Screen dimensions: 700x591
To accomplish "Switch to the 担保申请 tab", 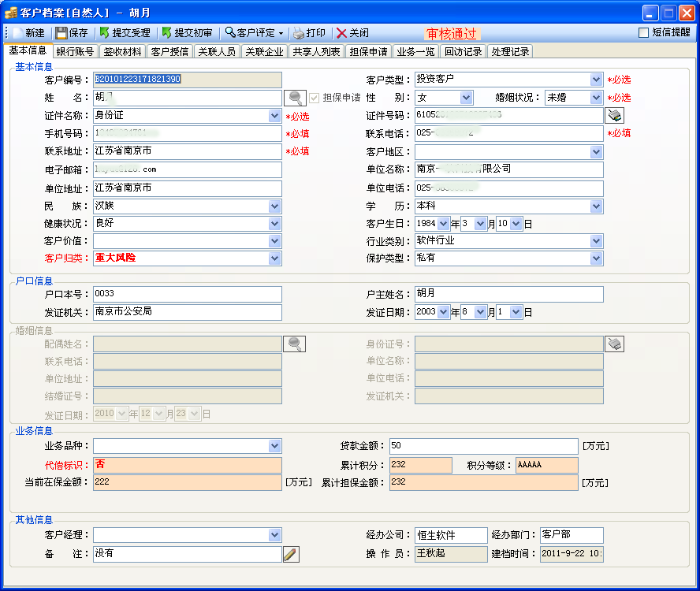I will tap(368, 52).
